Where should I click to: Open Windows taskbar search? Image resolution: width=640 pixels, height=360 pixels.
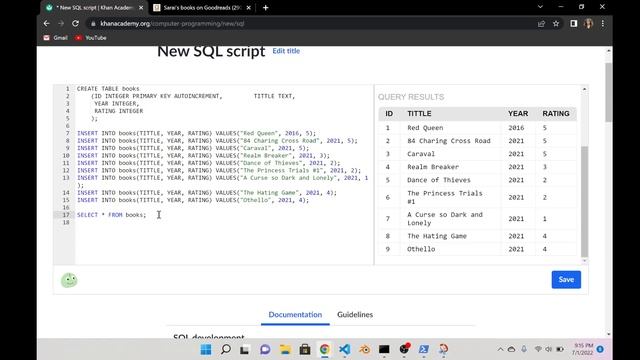pyautogui.click(x=226, y=349)
